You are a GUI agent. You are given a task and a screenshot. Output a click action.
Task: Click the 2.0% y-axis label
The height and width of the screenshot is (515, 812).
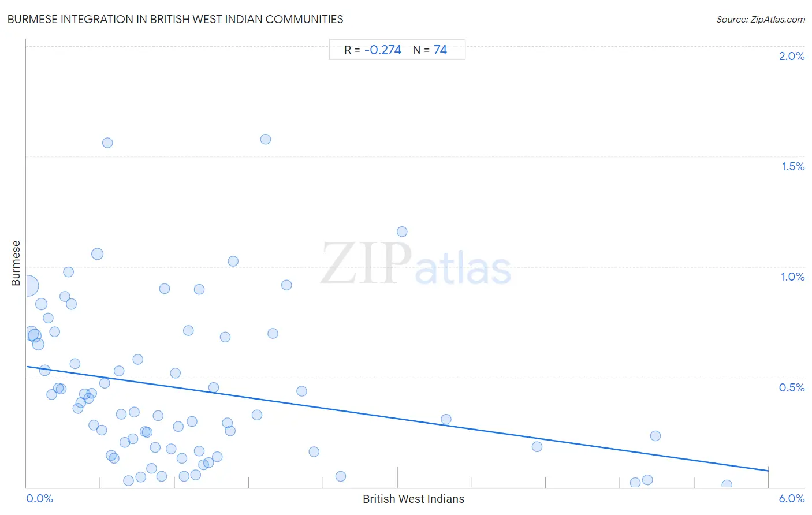click(792, 56)
